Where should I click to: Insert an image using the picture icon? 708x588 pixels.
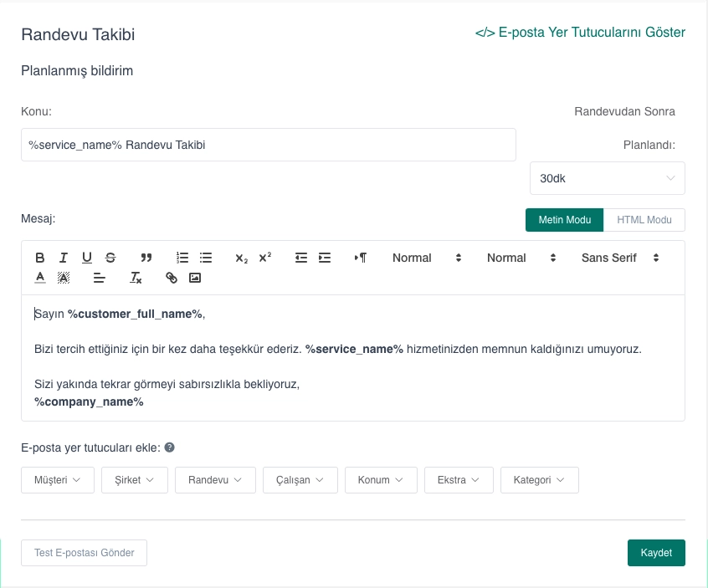[x=195, y=278]
